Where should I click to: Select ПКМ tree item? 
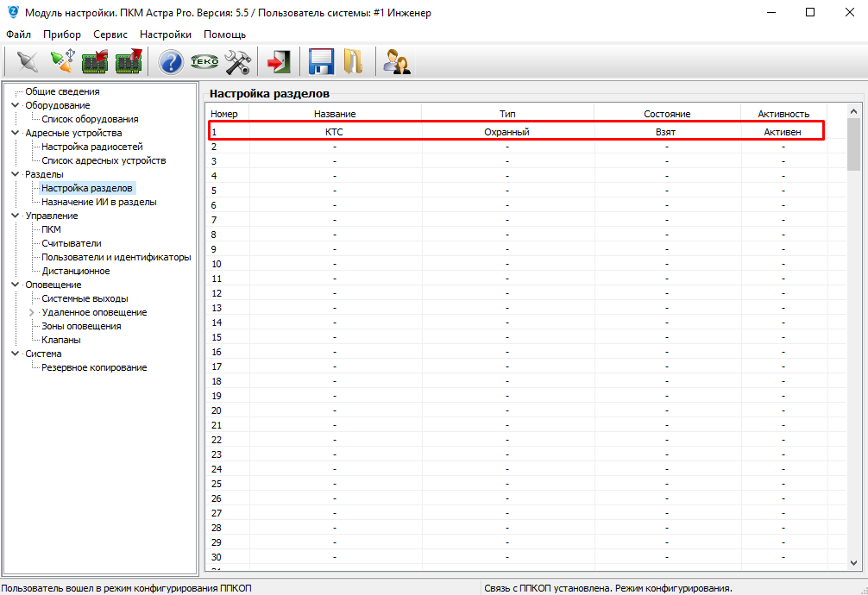point(51,229)
